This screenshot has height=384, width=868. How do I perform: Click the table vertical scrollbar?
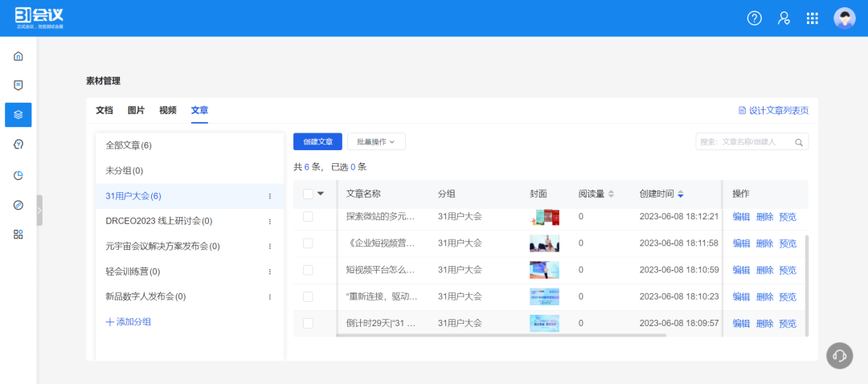pos(807,285)
